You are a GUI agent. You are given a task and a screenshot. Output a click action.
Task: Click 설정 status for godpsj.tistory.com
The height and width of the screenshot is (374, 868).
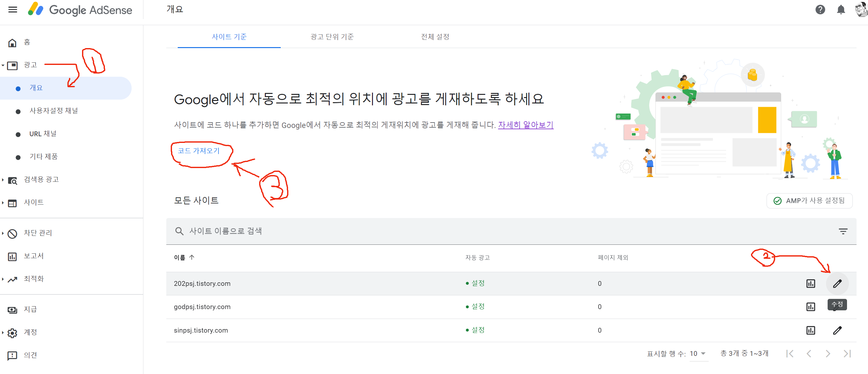[475, 307]
